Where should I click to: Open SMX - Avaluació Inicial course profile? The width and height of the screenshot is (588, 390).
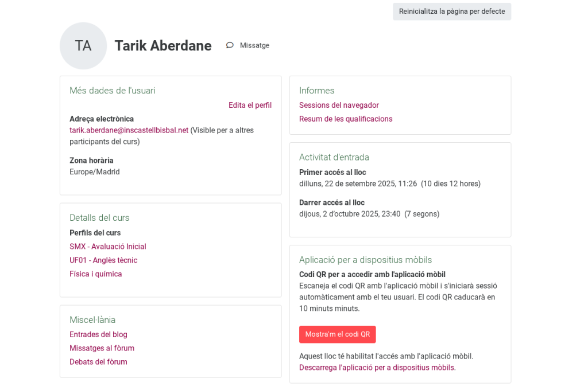tap(108, 247)
